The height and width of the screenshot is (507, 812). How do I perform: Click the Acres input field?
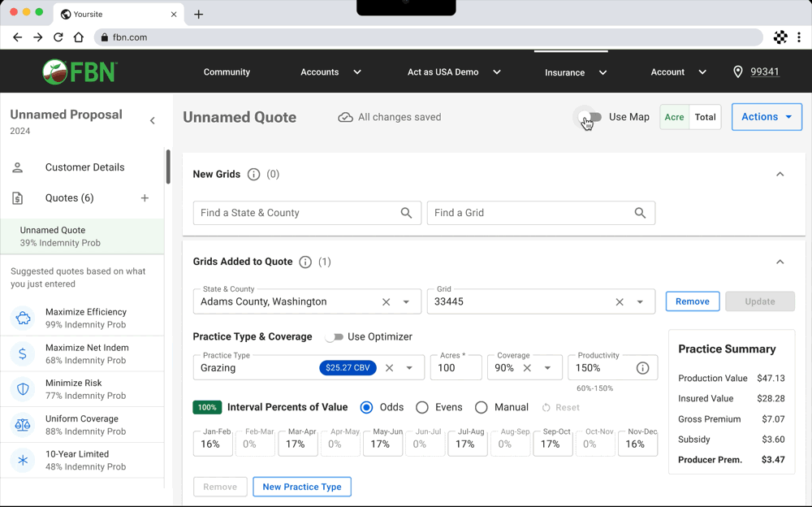click(x=456, y=367)
